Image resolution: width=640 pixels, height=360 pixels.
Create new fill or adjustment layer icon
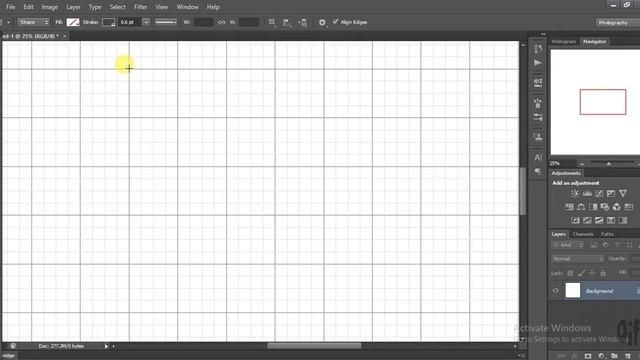(x=601, y=356)
